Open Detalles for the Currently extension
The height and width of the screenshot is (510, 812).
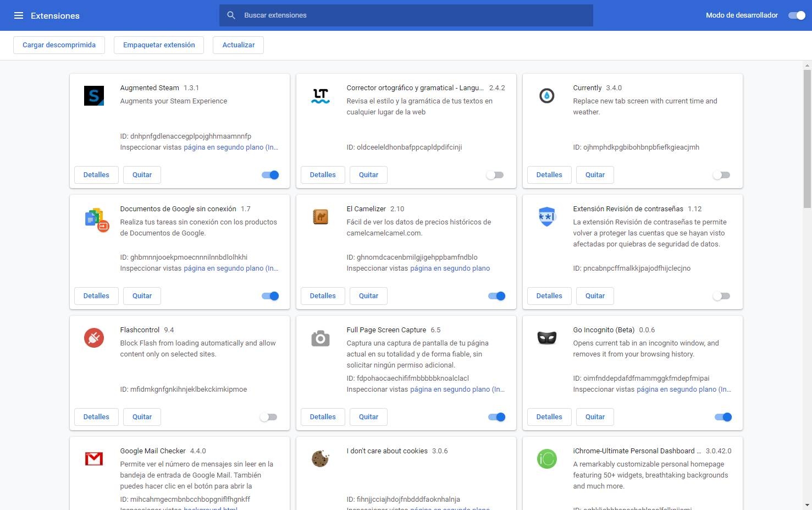(549, 175)
